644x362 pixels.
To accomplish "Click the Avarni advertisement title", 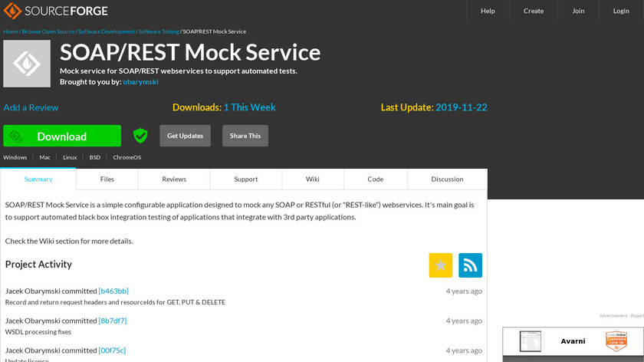I will [573, 341].
